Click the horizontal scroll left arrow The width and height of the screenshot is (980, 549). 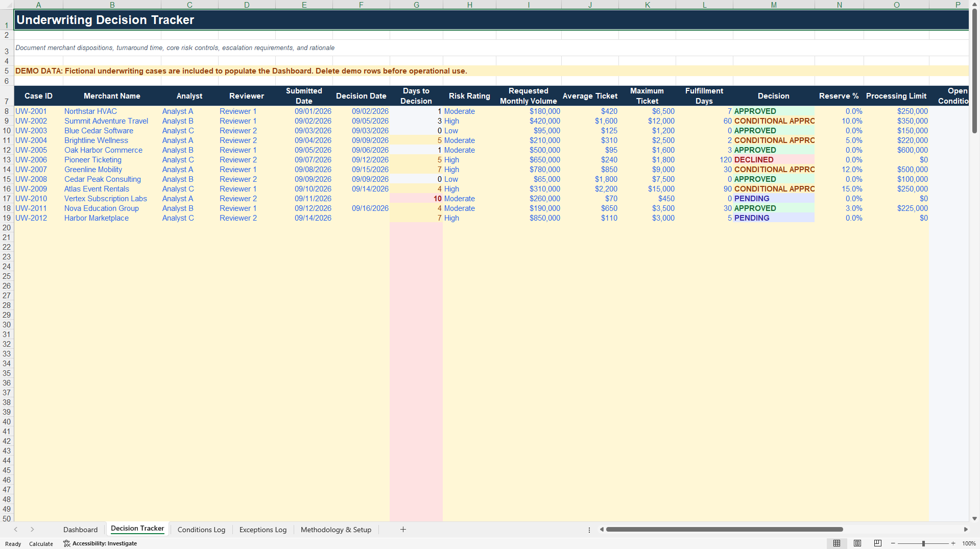pyautogui.click(x=602, y=530)
